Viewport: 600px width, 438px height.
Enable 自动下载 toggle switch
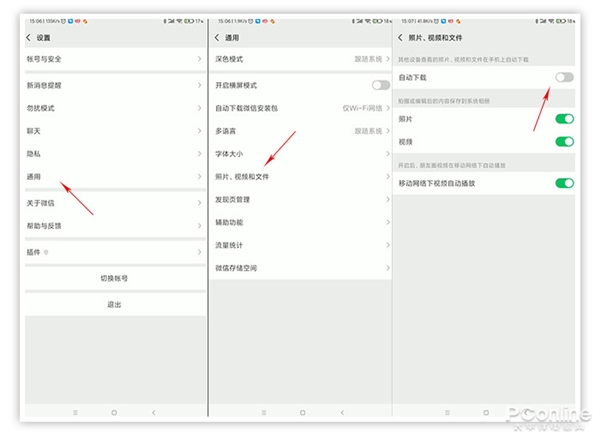(564, 77)
